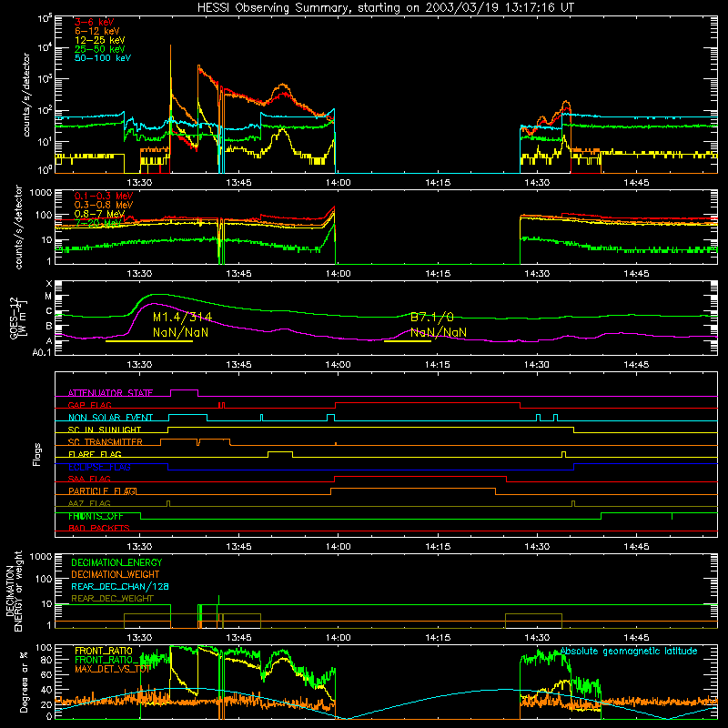Click the HESSI Observing Summary title text
728x728 pixels.
point(386,8)
